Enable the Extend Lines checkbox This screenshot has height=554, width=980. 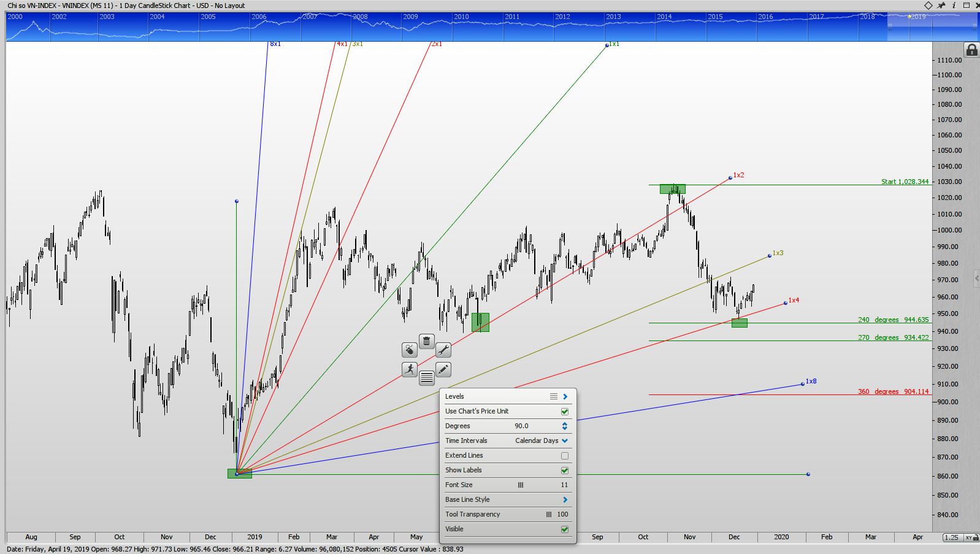pyautogui.click(x=565, y=456)
